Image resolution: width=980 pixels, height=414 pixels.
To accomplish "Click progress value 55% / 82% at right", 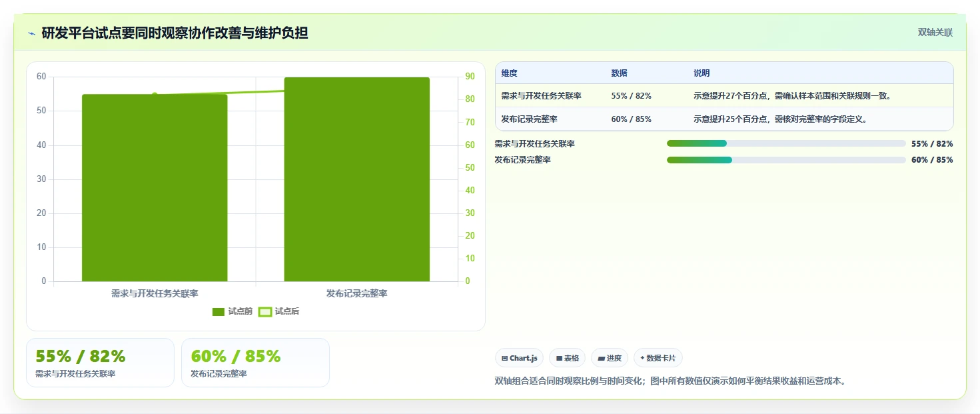I will point(932,143).
